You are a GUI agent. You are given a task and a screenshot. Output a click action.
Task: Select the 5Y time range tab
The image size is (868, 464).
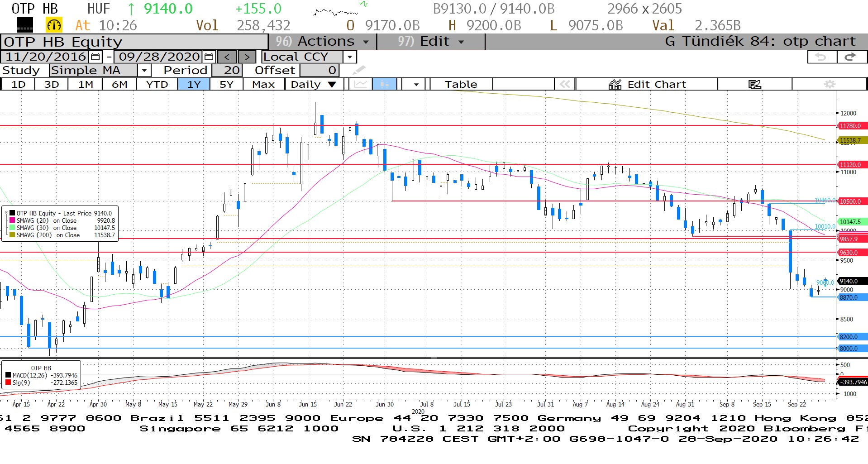[x=226, y=84]
